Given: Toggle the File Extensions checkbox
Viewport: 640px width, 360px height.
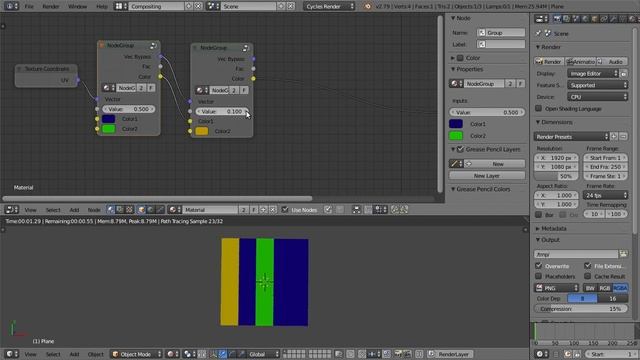Looking at the screenshot, I should point(587,266).
